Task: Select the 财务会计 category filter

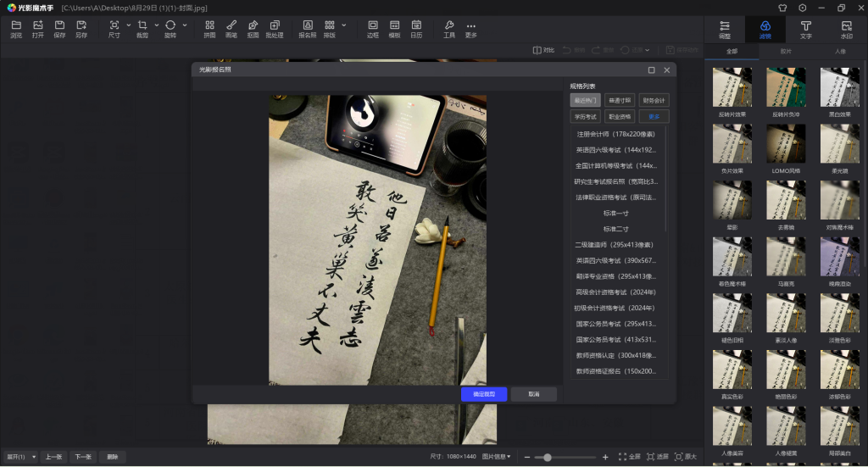Action: tap(654, 100)
